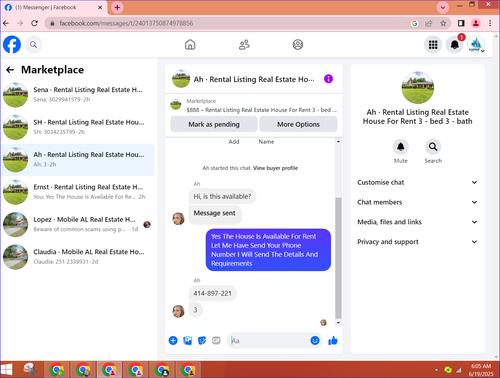Open the Claudia Mobile AL conversation

78,257
